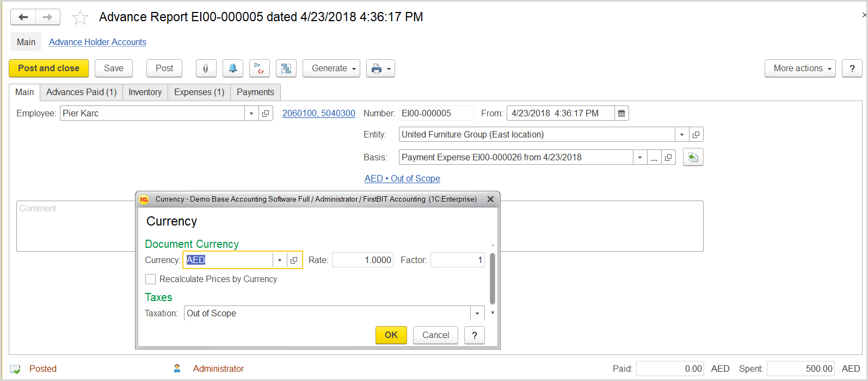Viewport: 868px width, 381px height.
Task: Go back with the left arrow button
Action: click(x=23, y=17)
